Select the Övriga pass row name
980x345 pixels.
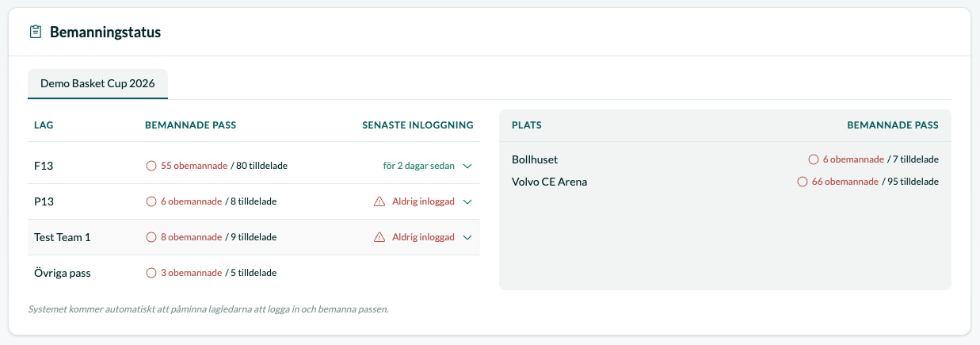[x=63, y=273]
